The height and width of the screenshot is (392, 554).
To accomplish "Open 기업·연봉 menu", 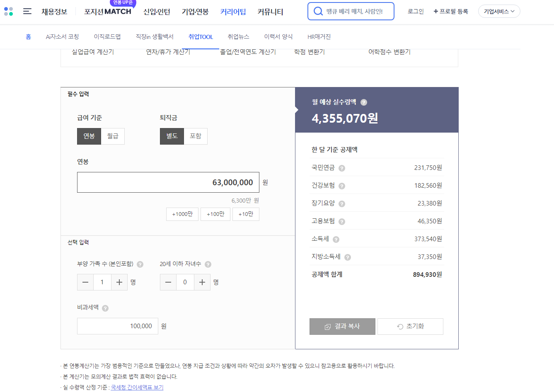I will tap(195, 12).
